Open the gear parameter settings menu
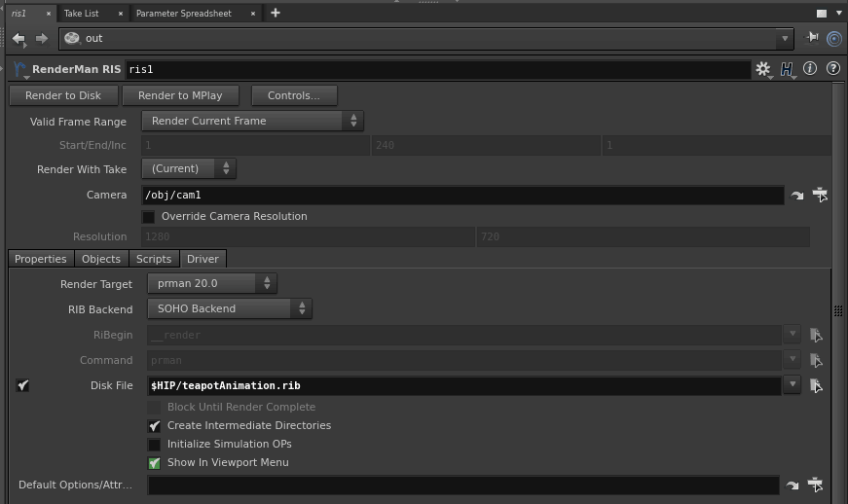848x504 pixels. click(763, 69)
